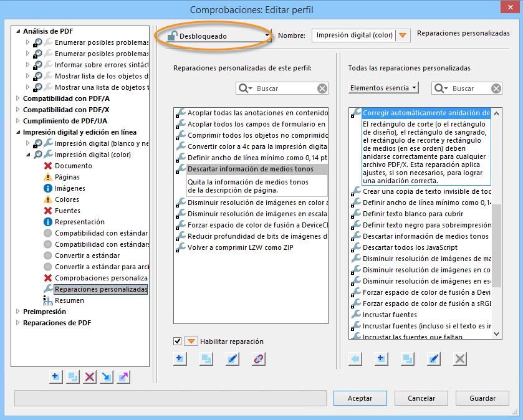
Task: Collapse the Análisis de PDF group
Action: click(18, 31)
